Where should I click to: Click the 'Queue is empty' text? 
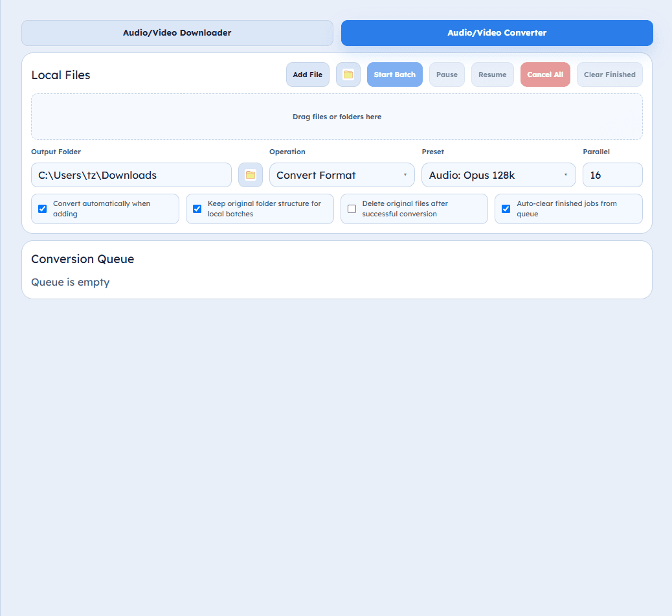[x=71, y=282]
